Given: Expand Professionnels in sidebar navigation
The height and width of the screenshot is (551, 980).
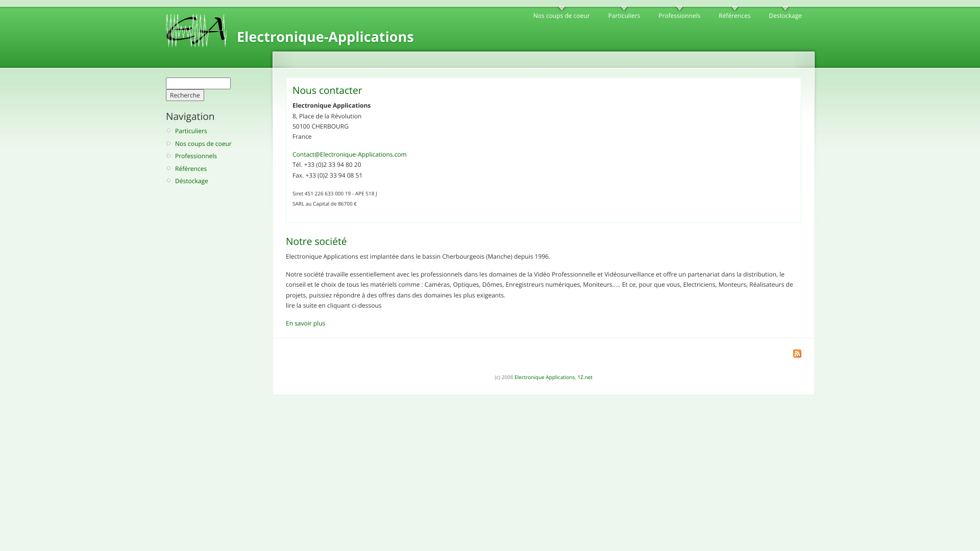Looking at the screenshot, I should [196, 156].
